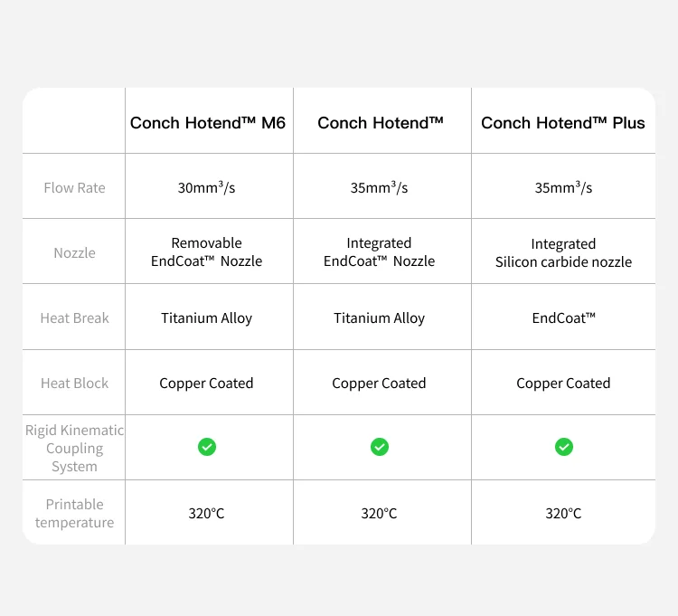Click the Heat Break row label

click(74, 318)
